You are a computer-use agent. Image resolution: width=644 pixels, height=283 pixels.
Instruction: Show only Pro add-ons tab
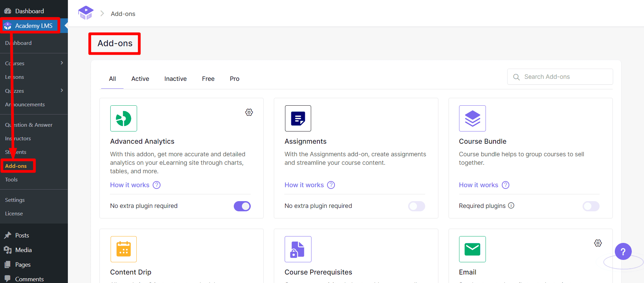[x=234, y=79]
